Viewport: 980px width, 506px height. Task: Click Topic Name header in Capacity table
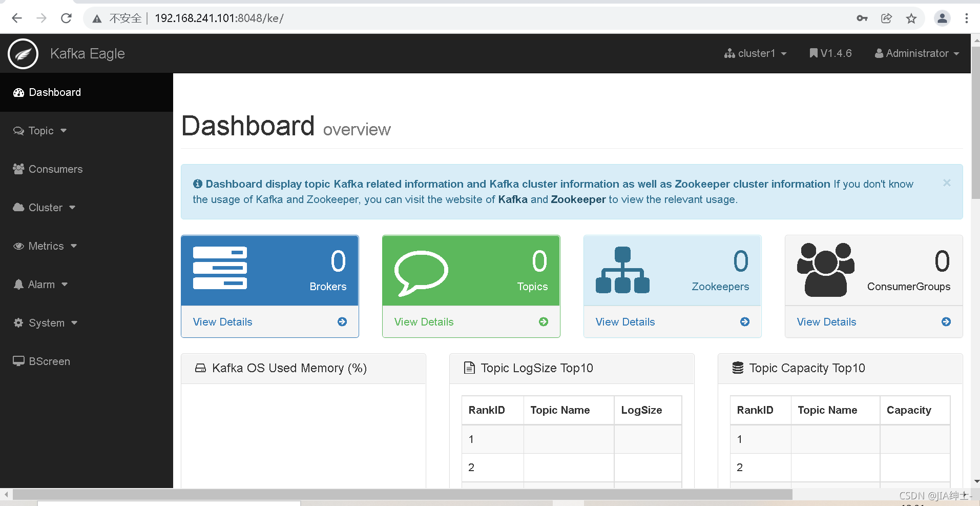coord(835,410)
